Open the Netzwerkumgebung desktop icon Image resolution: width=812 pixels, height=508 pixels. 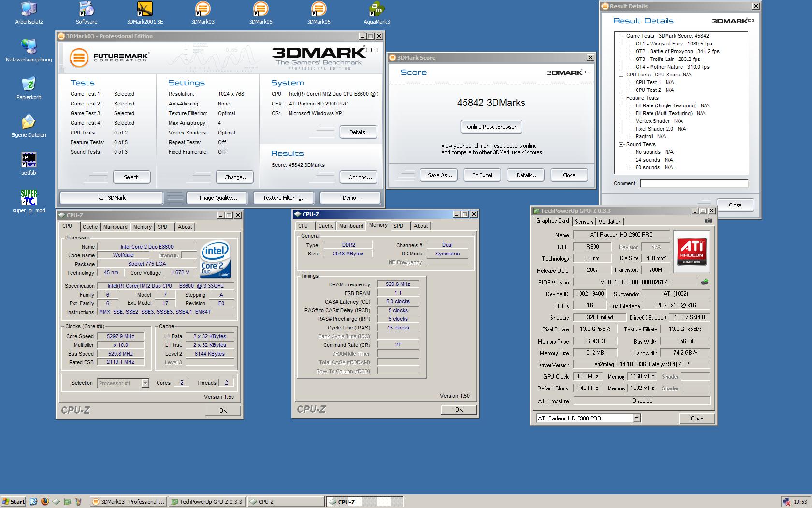click(29, 51)
